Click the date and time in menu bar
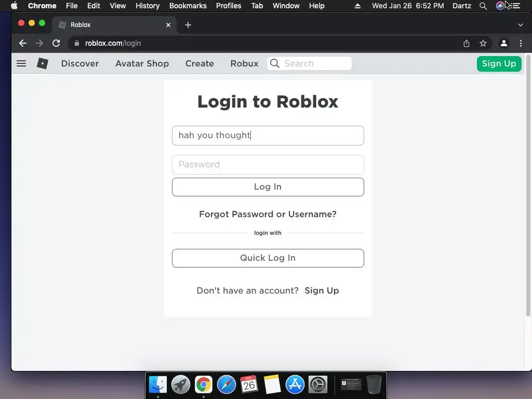532x399 pixels. pos(408,6)
